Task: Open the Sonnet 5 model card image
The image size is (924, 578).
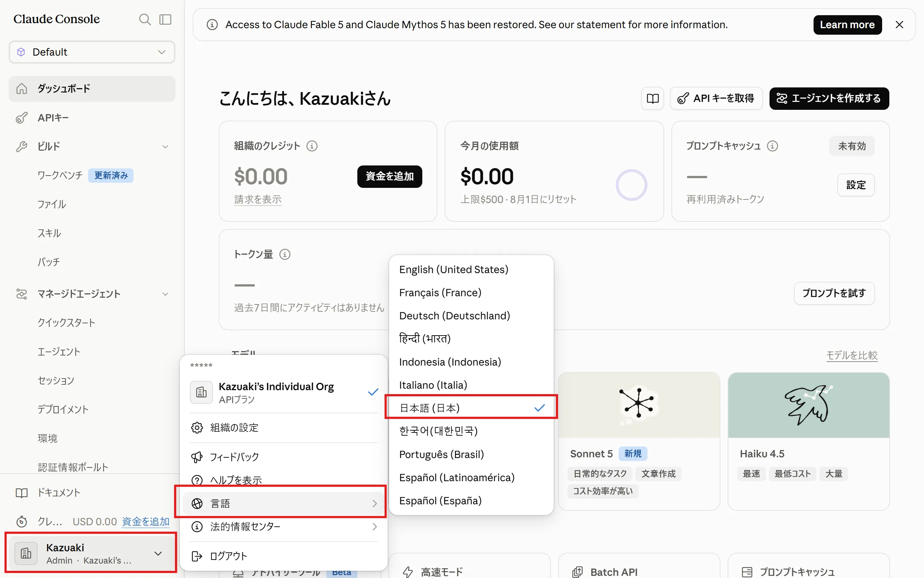Action: click(639, 405)
